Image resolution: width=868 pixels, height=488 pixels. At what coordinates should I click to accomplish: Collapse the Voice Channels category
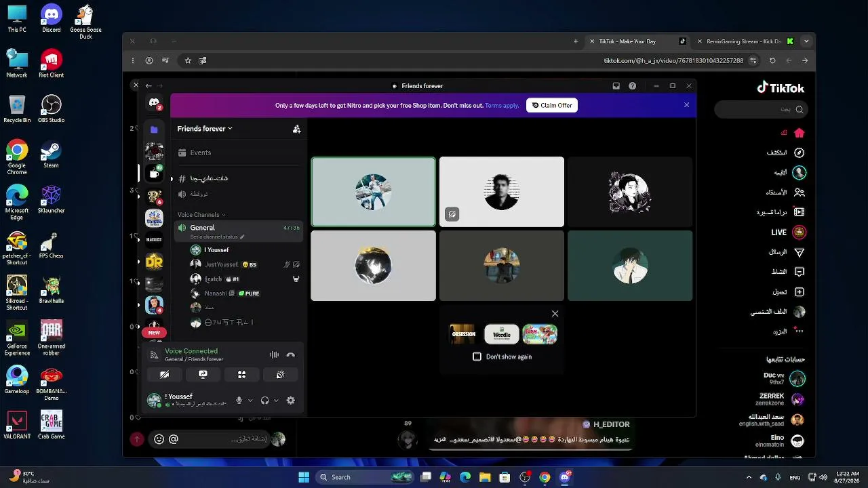pos(201,215)
